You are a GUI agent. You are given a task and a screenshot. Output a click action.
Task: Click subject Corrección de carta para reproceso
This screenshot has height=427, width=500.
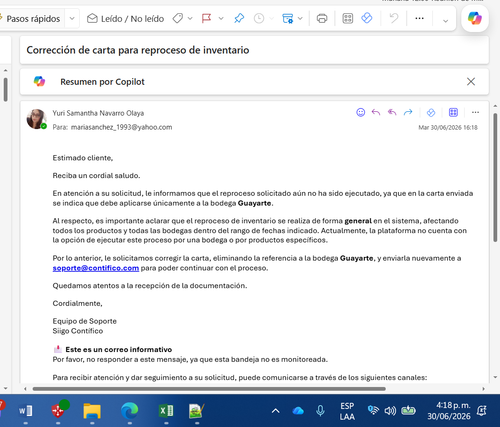[x=138, y=50]
